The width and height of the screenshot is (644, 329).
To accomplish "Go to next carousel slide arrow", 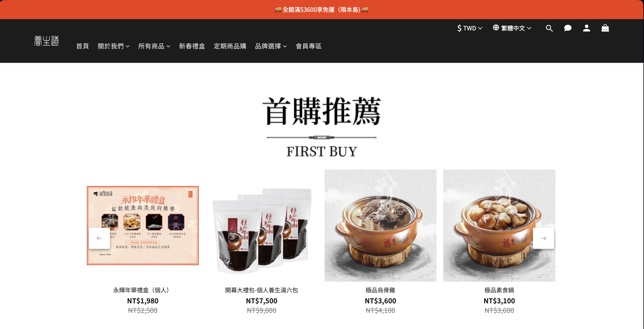I will (543, 238).
